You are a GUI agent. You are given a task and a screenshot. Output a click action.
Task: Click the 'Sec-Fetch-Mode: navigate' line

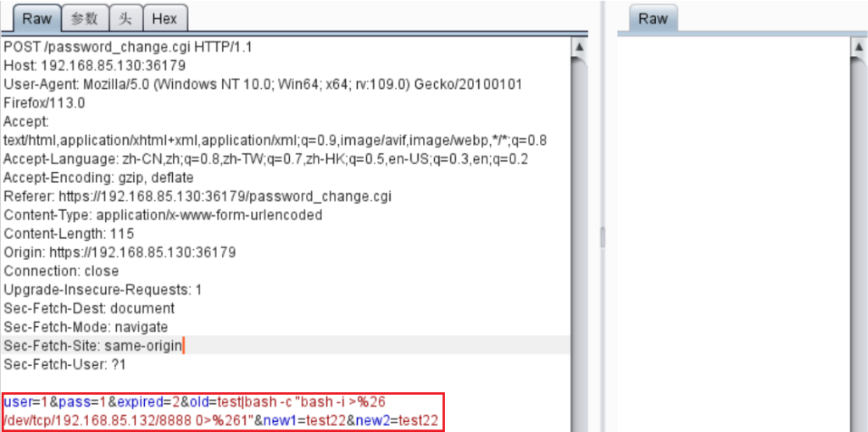(86, 327)
